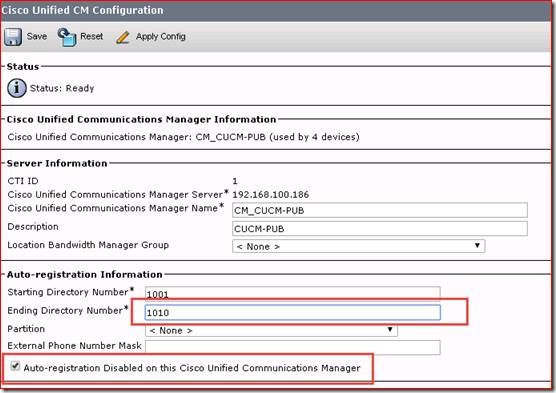Image resolution: width=556 pixels, height=393 pixels.
Task: Click the Cisco Unified CM Configuration title
Action: pos(82,10)
